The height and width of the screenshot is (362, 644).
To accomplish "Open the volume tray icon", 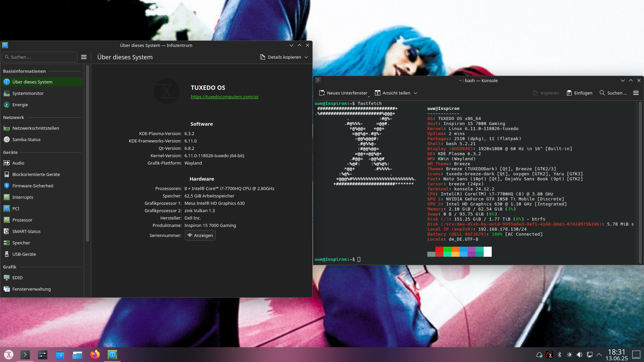I will click(580, 355).
